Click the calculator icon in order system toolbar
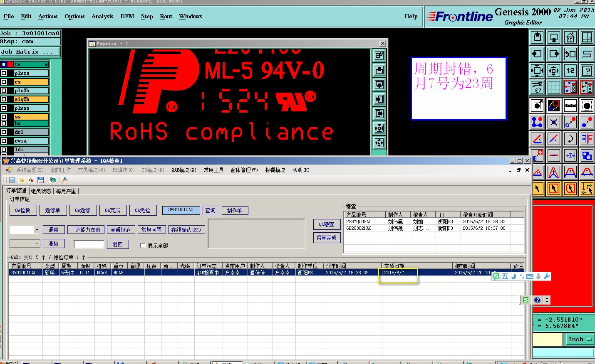This screenshot has height=364, width=595. tap(12, 180)
